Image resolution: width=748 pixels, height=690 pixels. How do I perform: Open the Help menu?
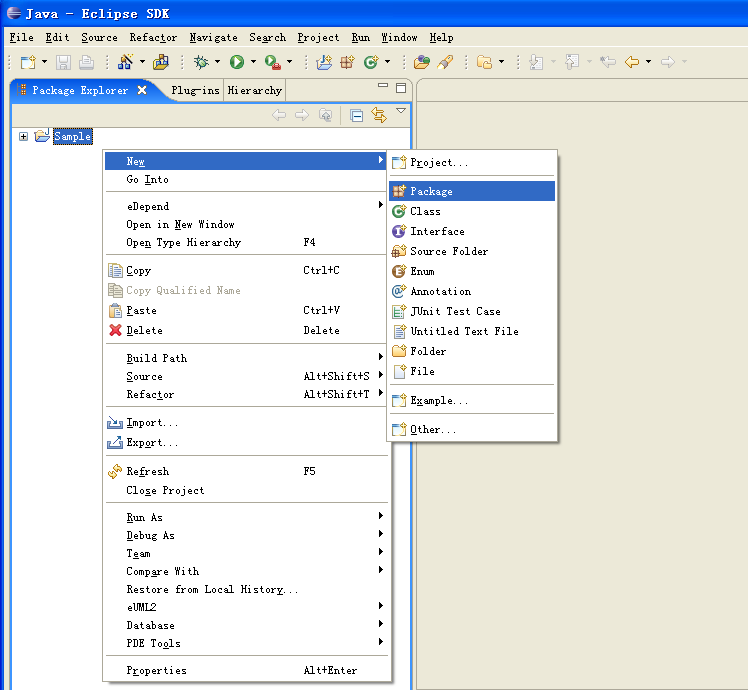441,37
